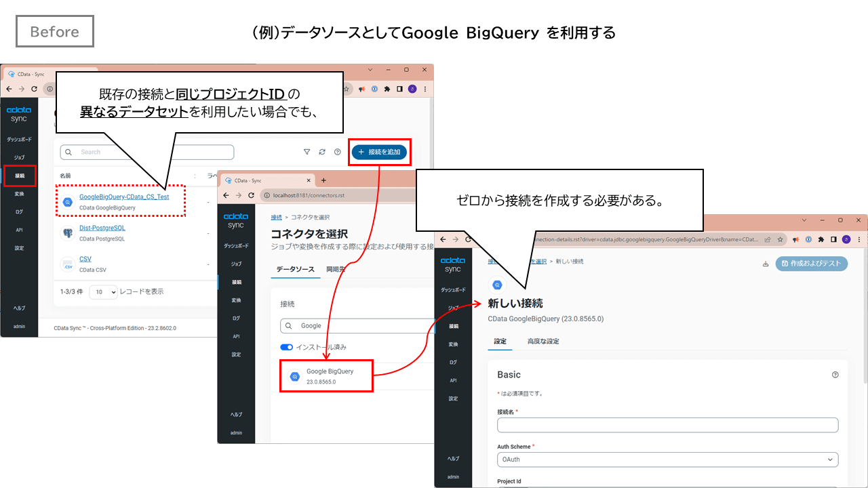Click the help icon in the Basic section
The width and height of the screenshot is (868, 488).
tap(835, 375)
